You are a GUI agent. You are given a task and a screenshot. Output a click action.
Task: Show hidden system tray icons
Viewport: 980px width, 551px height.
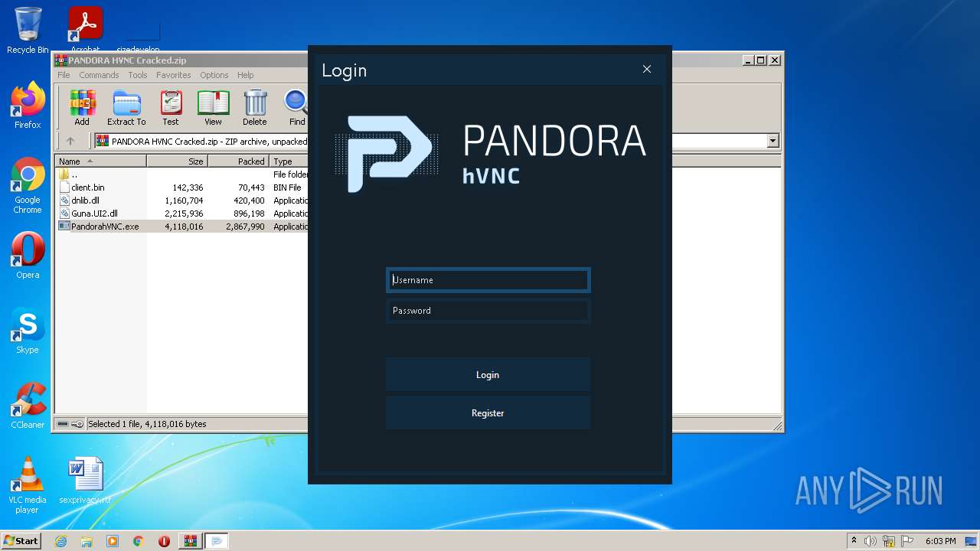click(854, 541)
